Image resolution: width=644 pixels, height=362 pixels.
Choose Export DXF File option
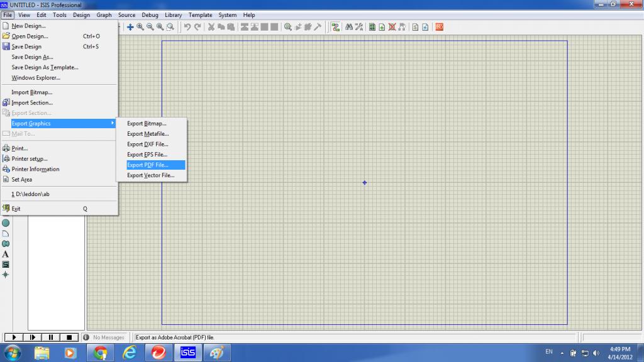point(147,144)
